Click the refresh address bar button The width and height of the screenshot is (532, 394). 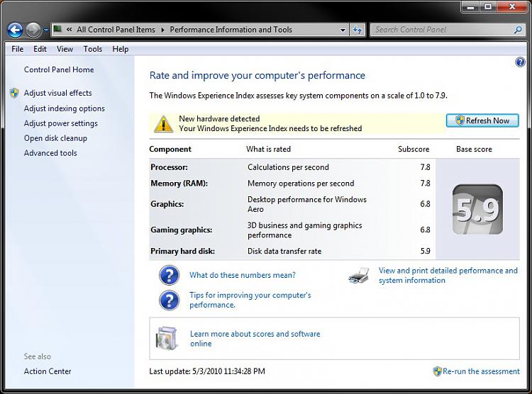click(357, 30)
